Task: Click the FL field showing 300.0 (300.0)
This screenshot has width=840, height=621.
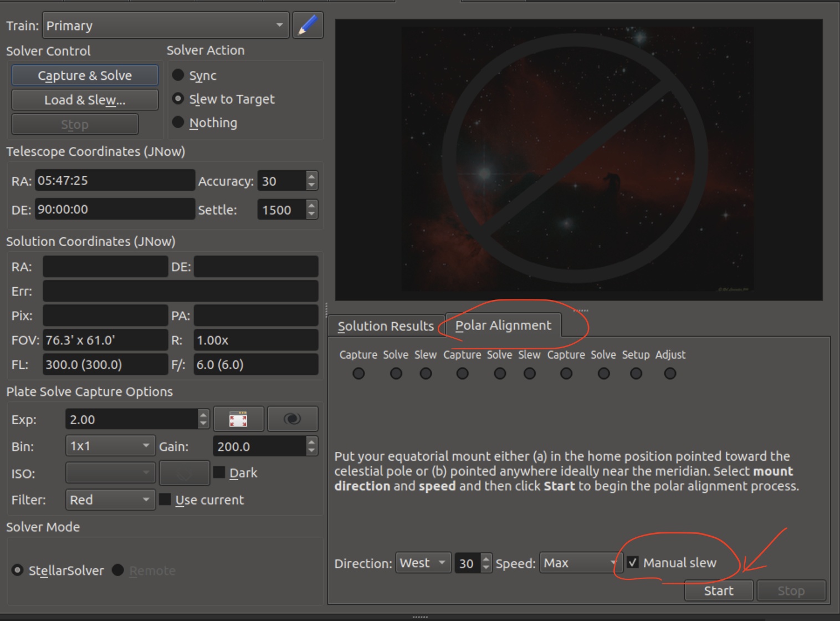Action: coord(105,364)
